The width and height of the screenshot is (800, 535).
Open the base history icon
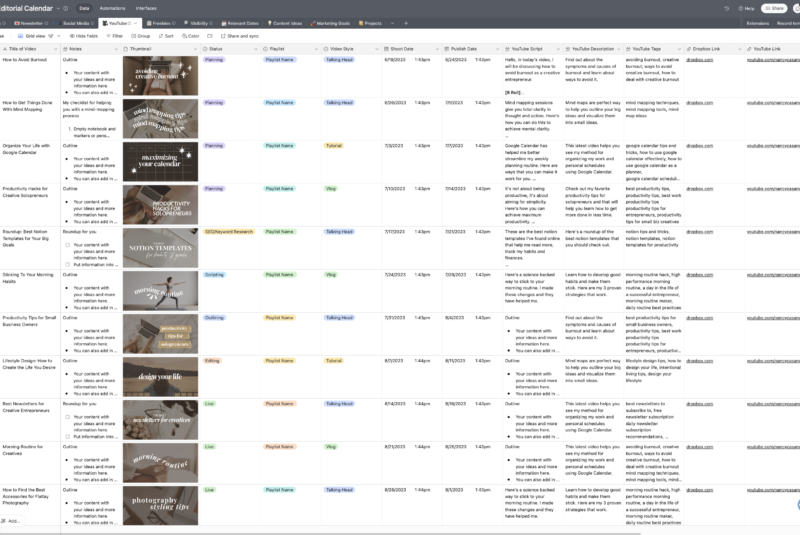[x=727, y=8]
